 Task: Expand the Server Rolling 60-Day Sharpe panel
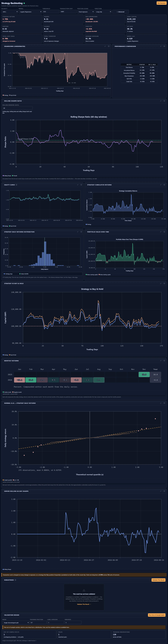coord(161,491)
